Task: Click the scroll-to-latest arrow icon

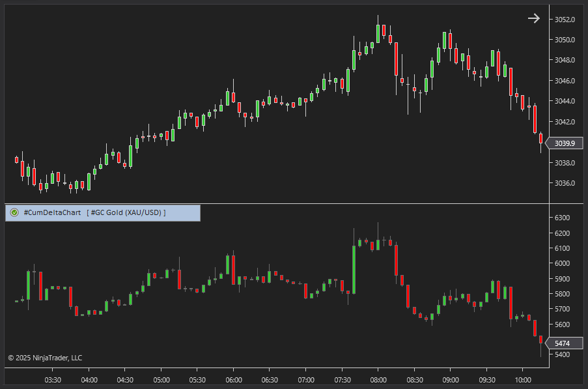Action: (x=534, y=18)
